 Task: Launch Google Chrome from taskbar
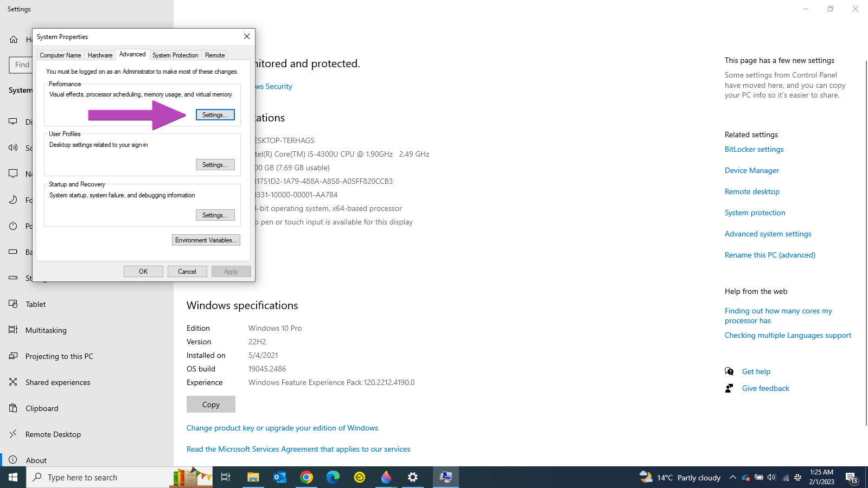click(307, 477)
